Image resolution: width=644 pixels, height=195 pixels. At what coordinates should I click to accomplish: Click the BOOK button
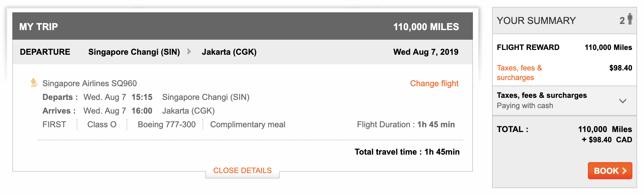[610, 171]
